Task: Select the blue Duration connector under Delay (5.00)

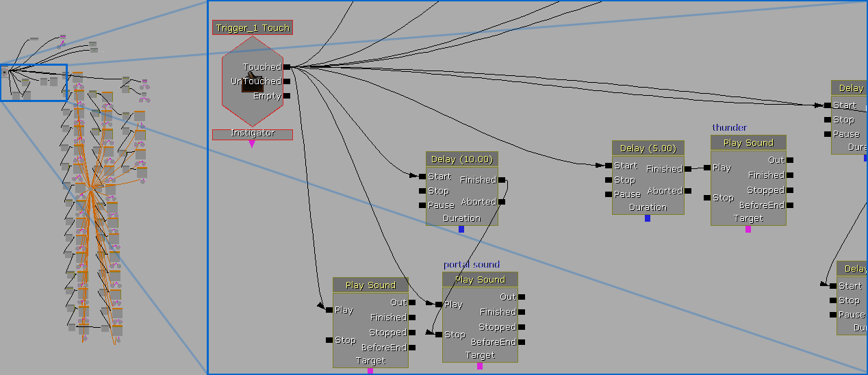Action: [648, 218]
